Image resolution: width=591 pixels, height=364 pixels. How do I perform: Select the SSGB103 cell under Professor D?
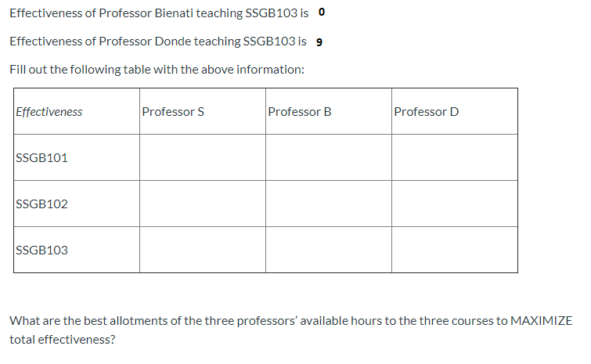coord(454,250)
